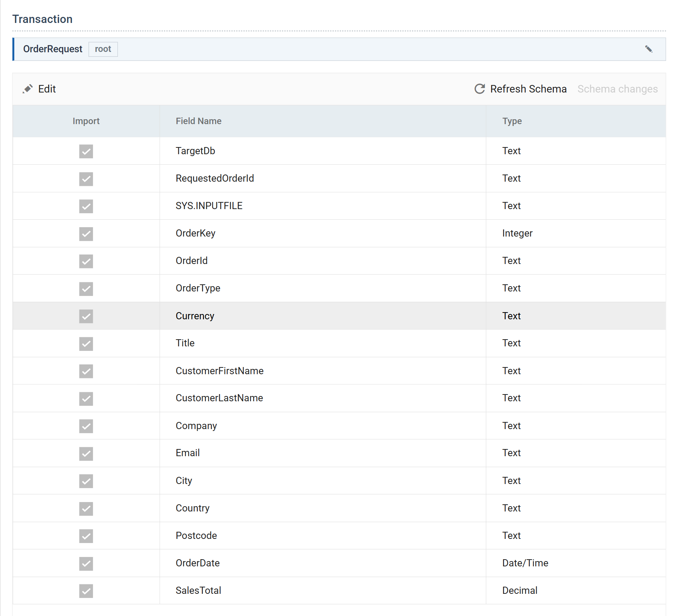Toggle the Import checkbox for City

tap(86, 481)
